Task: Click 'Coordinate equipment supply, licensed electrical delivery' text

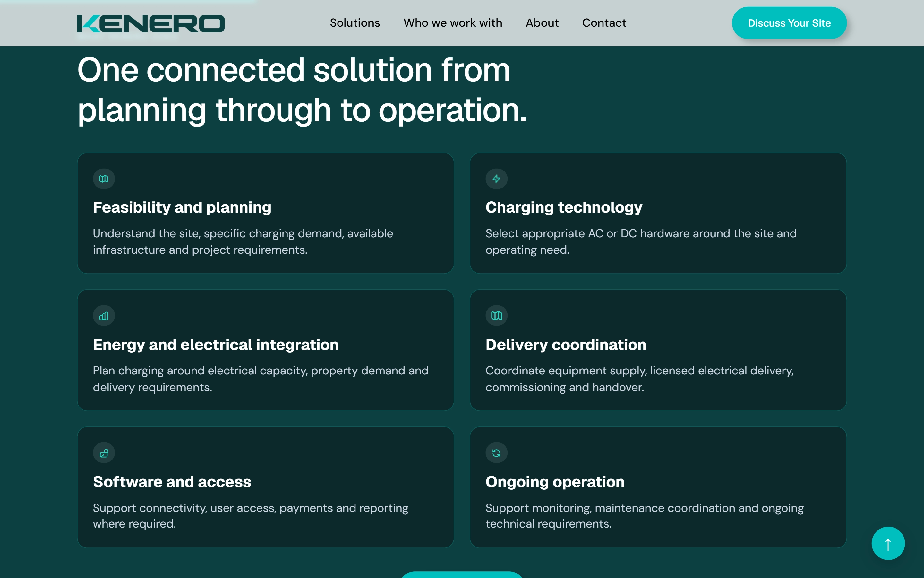Action: [x=639, y=371]
